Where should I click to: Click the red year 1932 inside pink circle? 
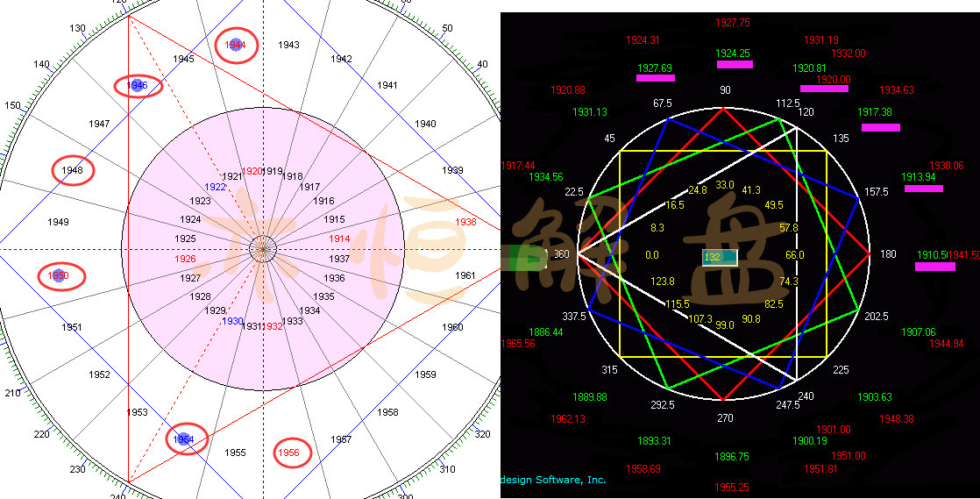tap(272, 326)
